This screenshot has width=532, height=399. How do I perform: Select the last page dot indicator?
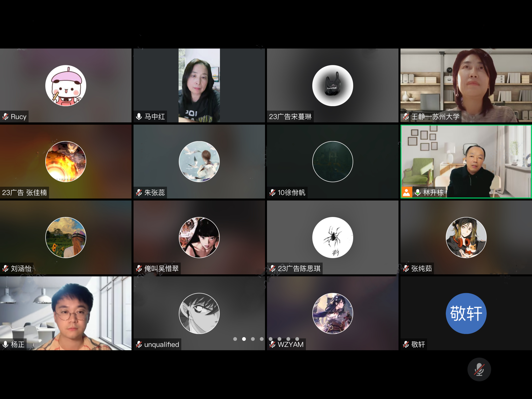pyautogui.click(x=297, y=339)
